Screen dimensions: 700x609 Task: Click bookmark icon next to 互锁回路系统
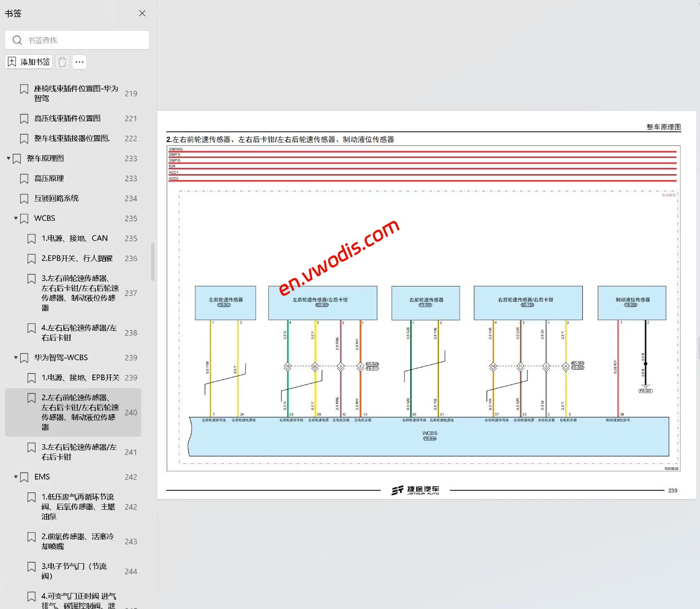pos(24,198)
